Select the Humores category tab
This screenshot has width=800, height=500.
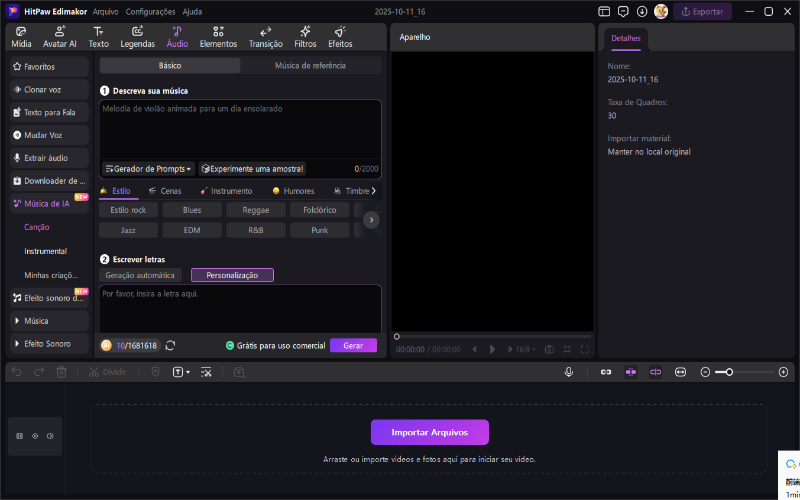coord(293,191)
